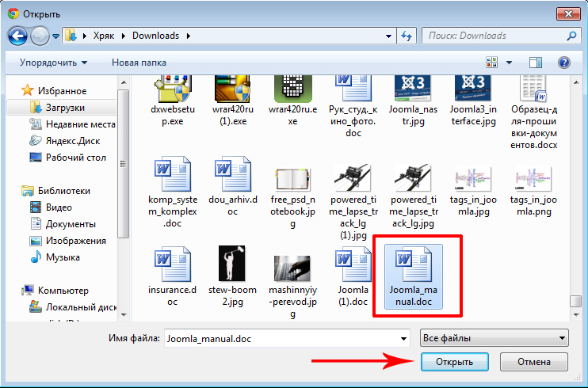The height and width of the screenshot is (388, 588).
Task: Click the Открыть button
Action: coord(454,362)
